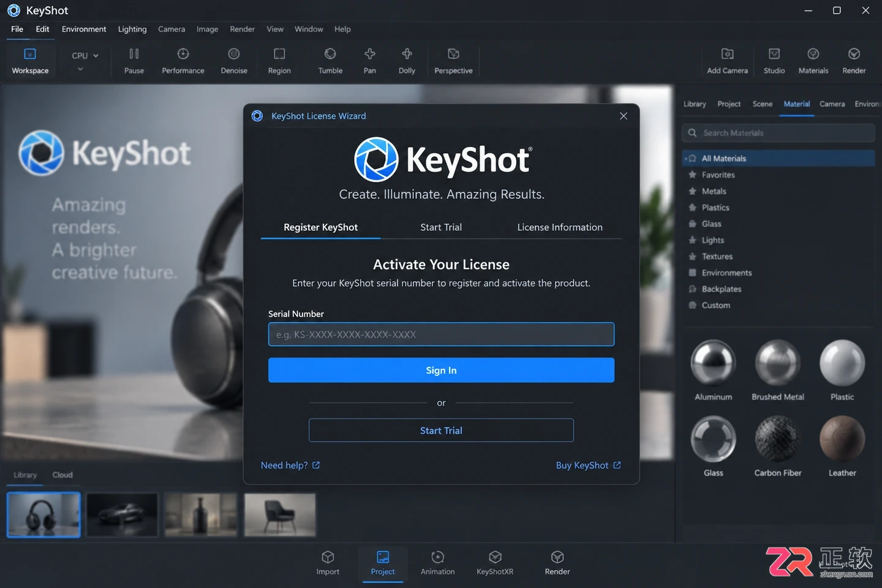
Task: Open the Animation panel icon
Action: coord(437,557)
